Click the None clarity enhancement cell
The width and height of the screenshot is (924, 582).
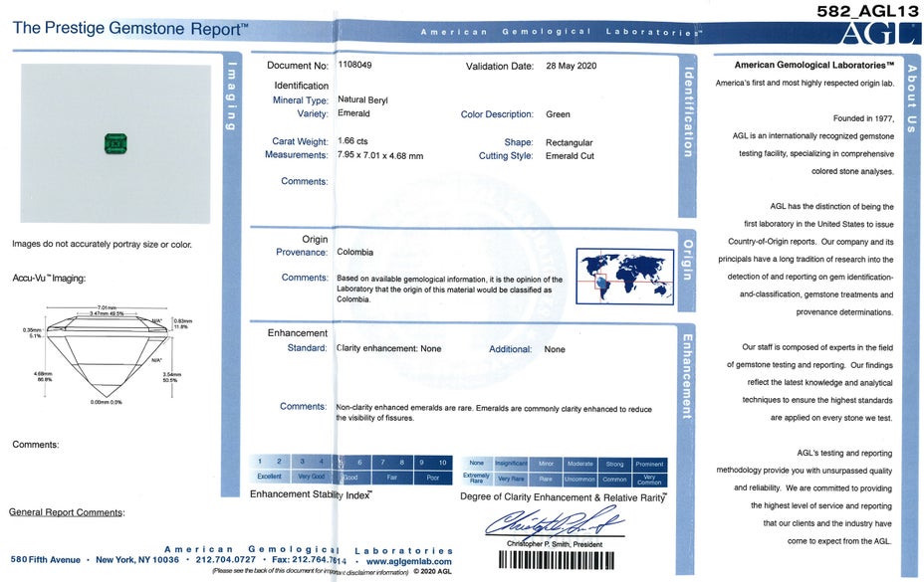click(x=476, y=463)
